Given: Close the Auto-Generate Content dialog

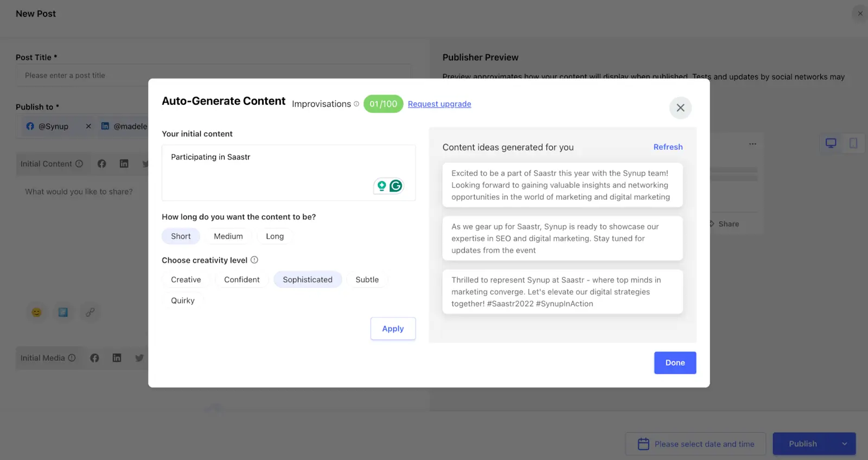Looking at the screenshot, I should pyautogui.click(x=680, y=108).
